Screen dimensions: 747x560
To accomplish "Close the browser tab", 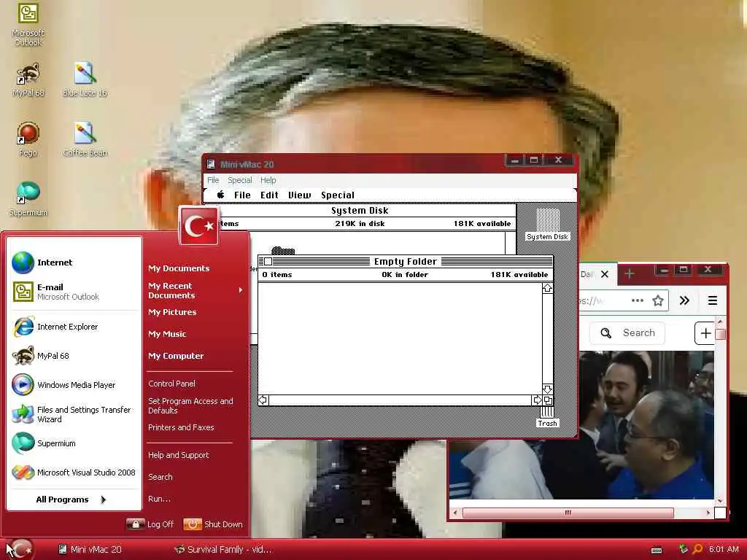I will click(605, 274).
